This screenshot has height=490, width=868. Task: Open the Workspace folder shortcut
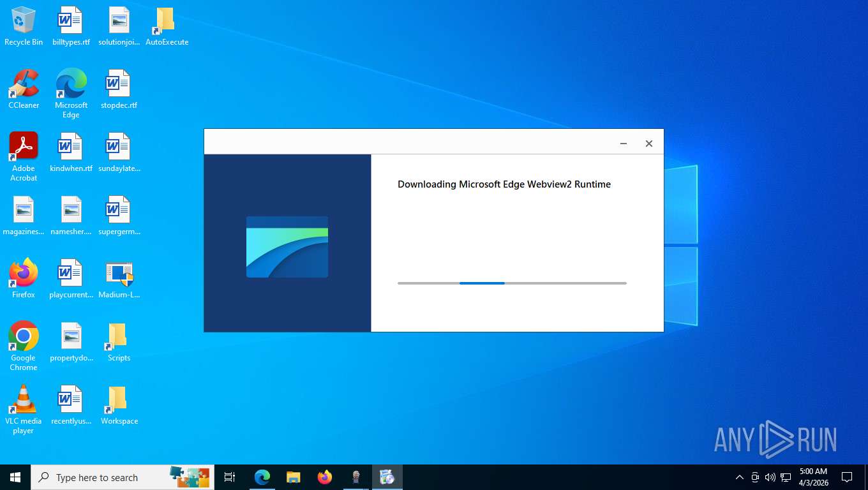[119, 405]
